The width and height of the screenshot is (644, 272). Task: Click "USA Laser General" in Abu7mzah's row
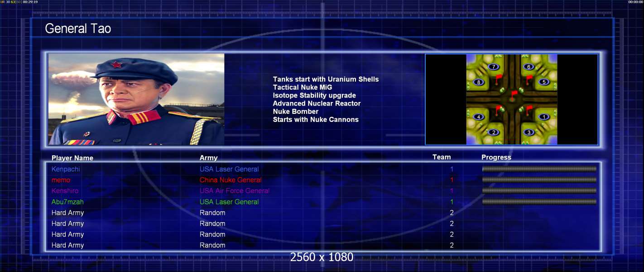coord(229,202)
